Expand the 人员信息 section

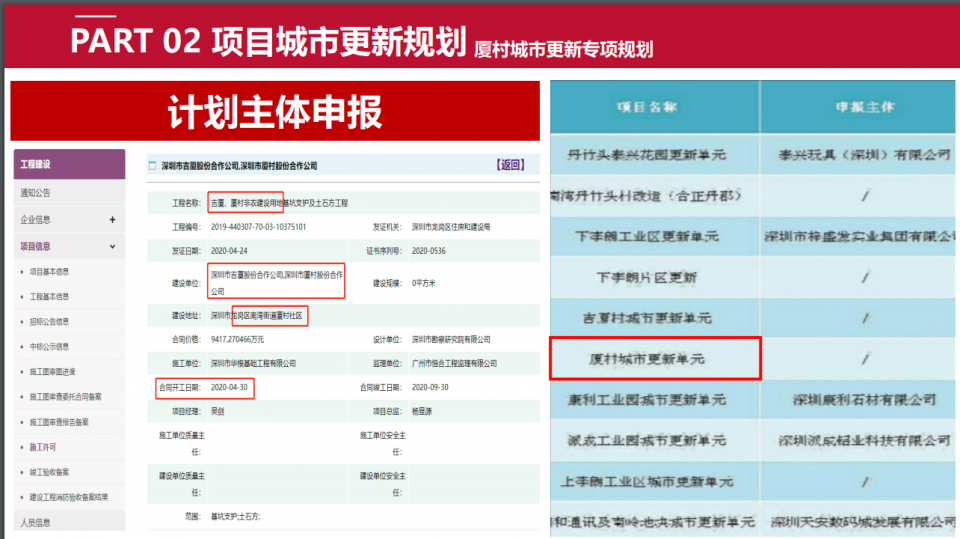tap(36, 521)
